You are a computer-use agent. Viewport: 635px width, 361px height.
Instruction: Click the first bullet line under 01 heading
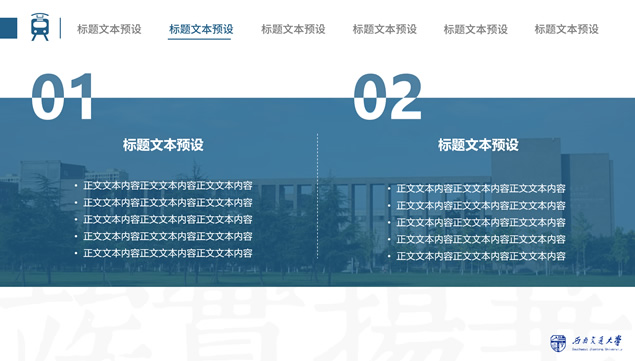tap(168, 186)
